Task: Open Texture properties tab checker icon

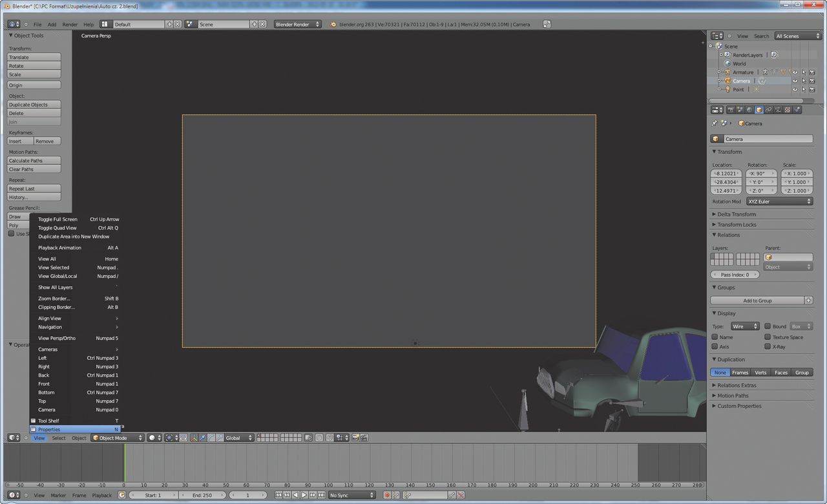Action: tap(788, 110)
